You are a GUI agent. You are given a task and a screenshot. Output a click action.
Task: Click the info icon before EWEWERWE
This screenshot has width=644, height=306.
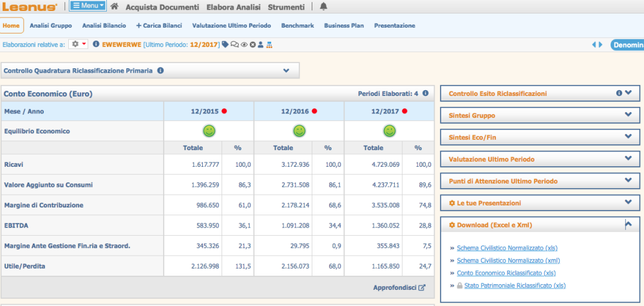96,44
